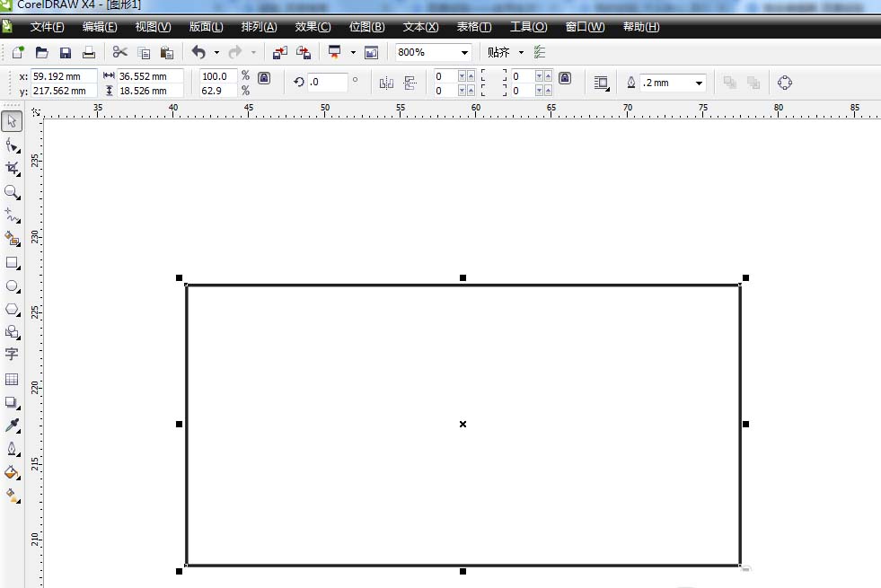Click the rotation angle field
Screen dimensions: 881x588
coord(328,82)
